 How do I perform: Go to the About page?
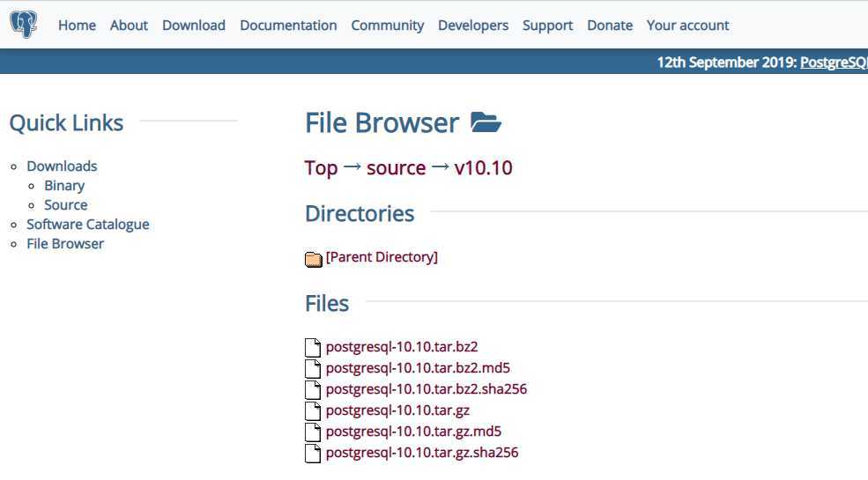pos(129,26)
